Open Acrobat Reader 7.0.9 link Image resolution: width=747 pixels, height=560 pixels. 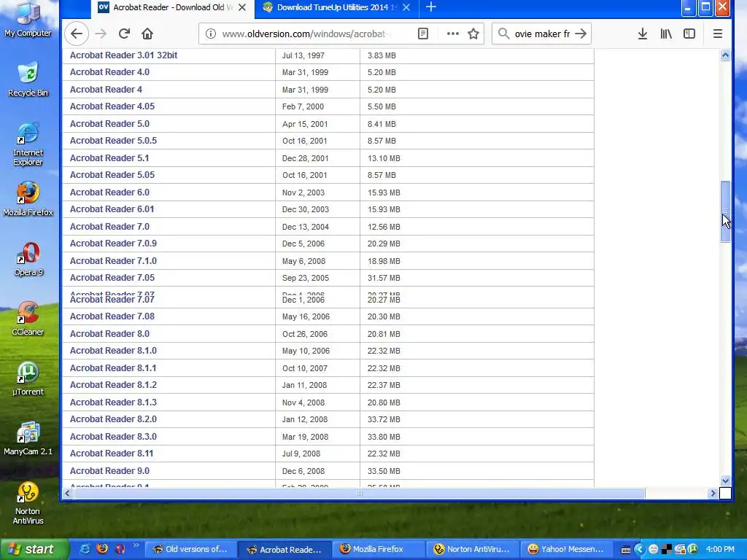[x=113, y=244]
